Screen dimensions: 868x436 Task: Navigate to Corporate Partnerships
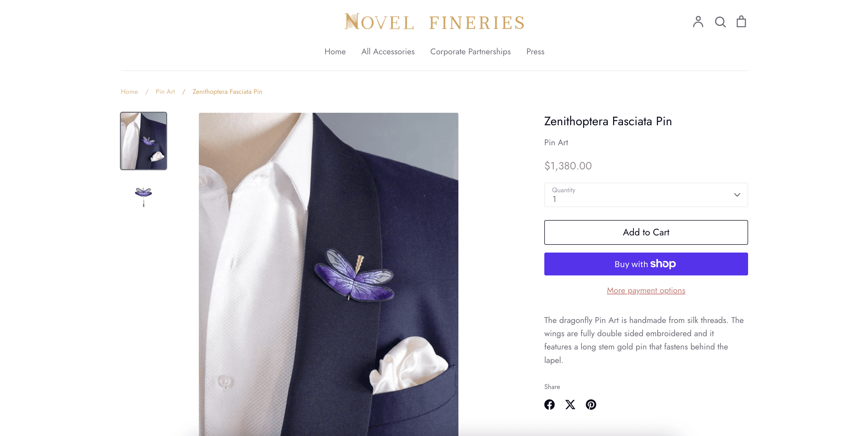(470, 52)
